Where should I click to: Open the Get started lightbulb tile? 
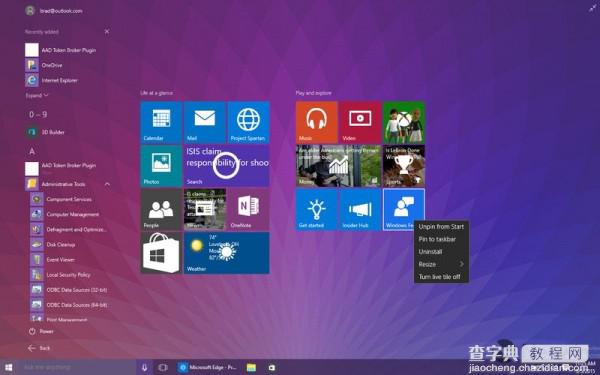pyautogui.click(x=316, y=209)
